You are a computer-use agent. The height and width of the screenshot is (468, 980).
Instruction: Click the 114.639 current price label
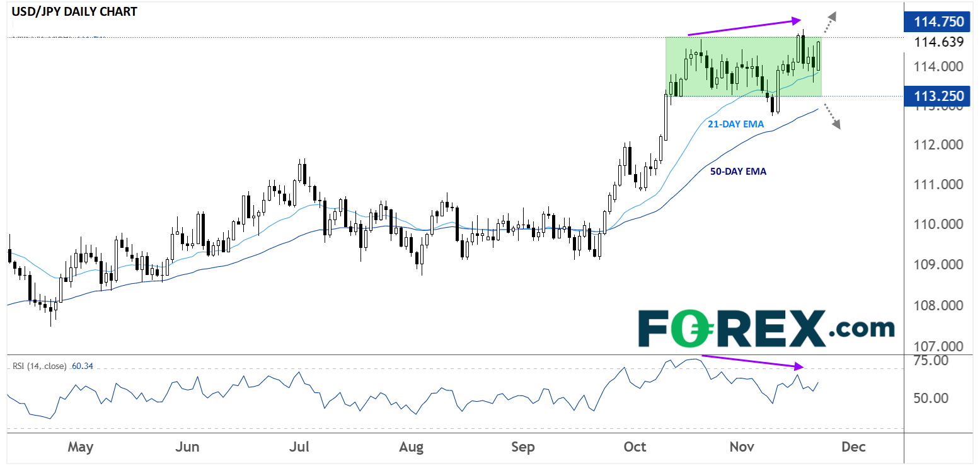938,42
